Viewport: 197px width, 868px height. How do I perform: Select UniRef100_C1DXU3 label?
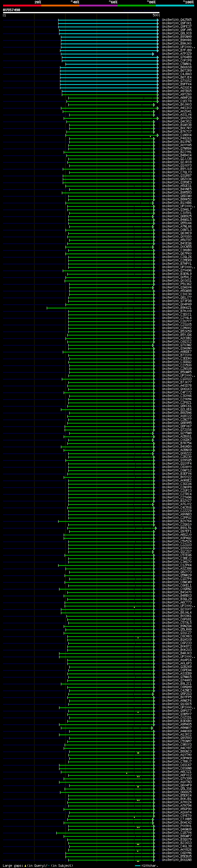(176, 379)
